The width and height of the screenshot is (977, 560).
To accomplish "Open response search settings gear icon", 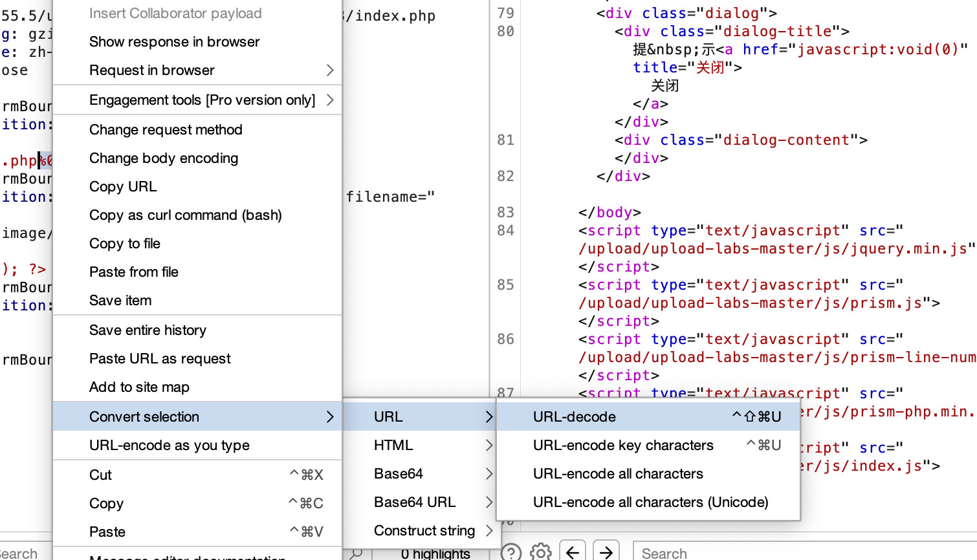I will click(541, 552).
